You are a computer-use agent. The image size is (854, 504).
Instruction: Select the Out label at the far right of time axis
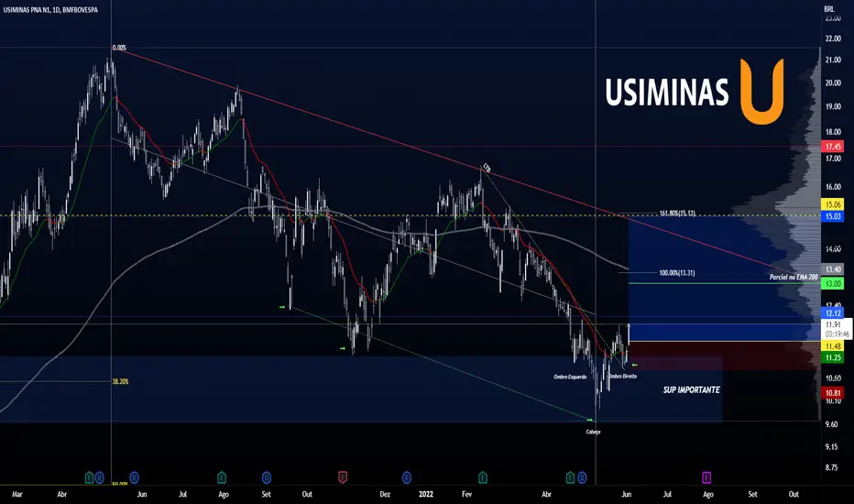[x=794, y=494]
